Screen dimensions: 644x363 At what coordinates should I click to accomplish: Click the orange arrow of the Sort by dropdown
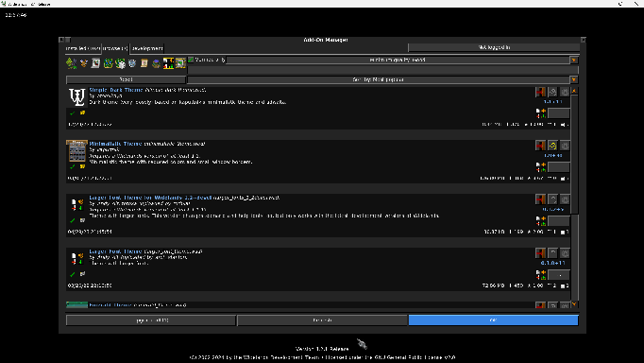pos(574,79)
